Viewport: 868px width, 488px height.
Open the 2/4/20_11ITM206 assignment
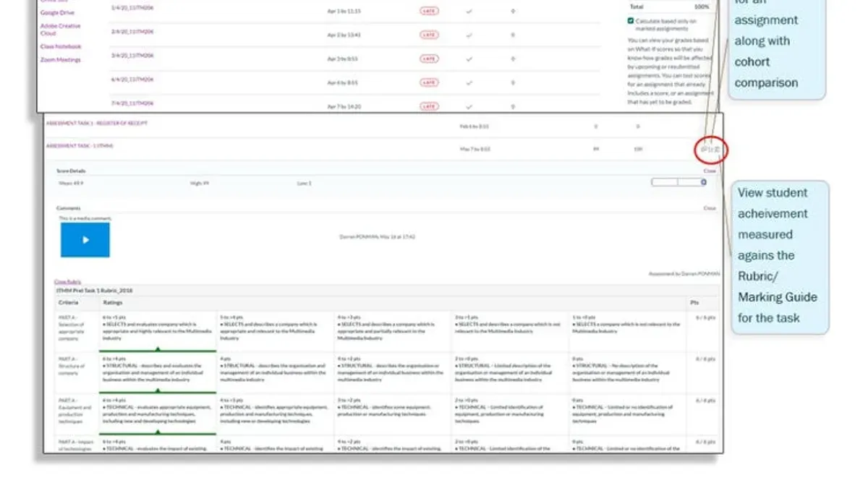point(132,32)
